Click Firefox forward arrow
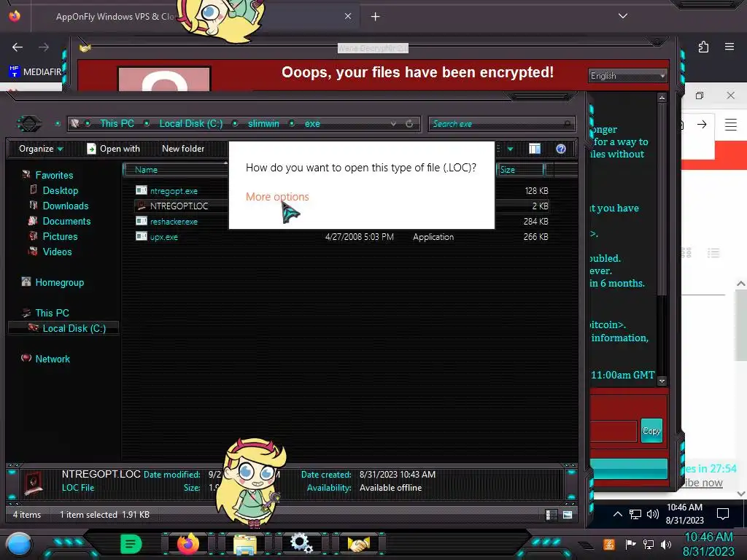 click(x=44, y=47)
